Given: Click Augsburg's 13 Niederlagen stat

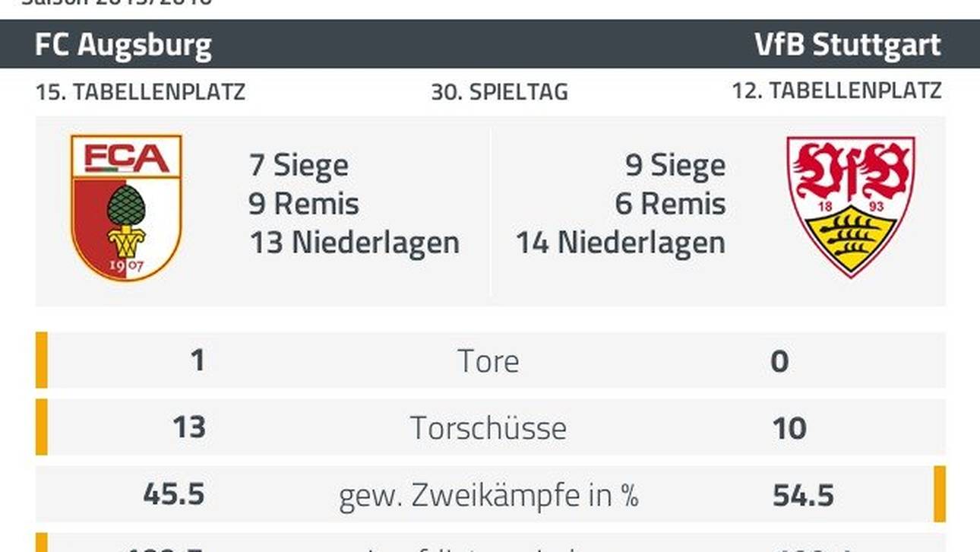Looking at the screenshot, I should 354,243.
